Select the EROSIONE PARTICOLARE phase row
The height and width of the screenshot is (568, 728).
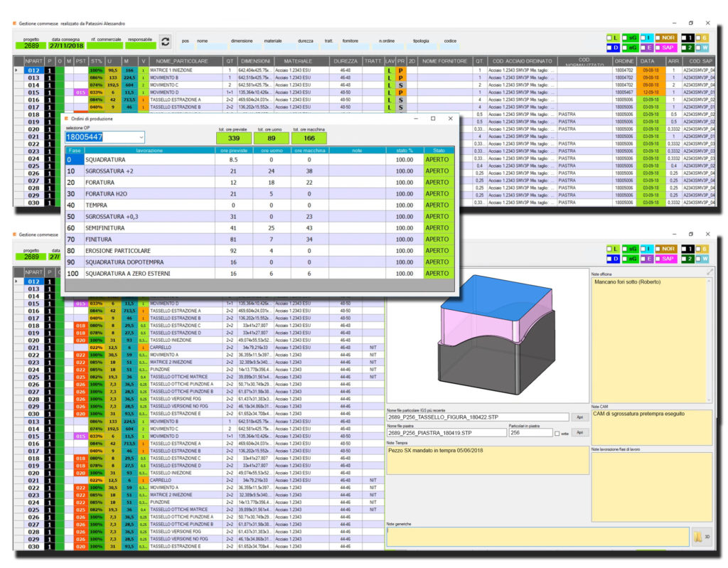pos(149,250)
